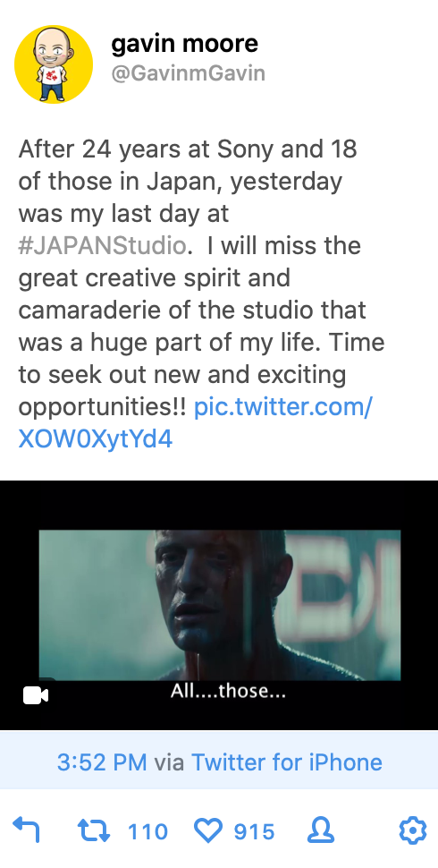This screenshot has width=438, height=868.
Task: Click the video camera icon on media
Action: point(36,695)
